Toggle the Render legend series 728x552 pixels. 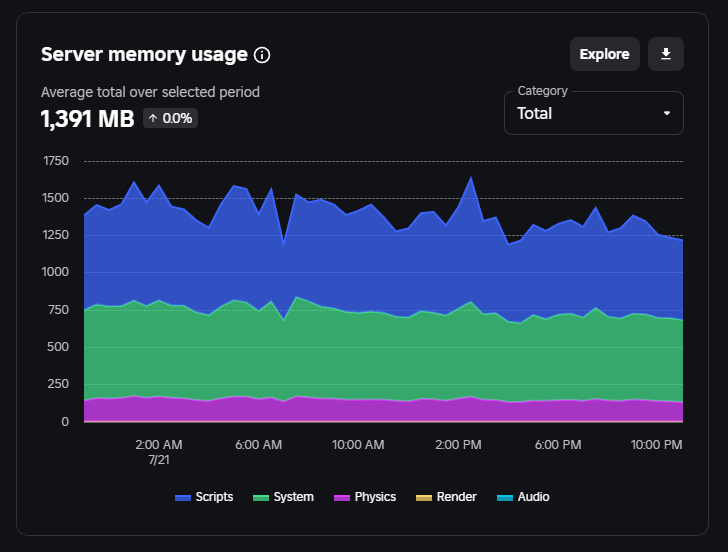click(446, 497)
